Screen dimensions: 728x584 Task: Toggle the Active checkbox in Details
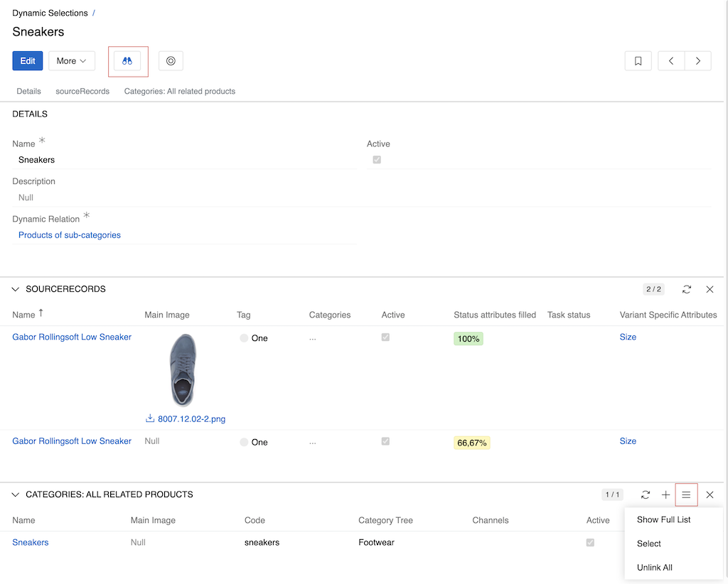tap(377, 160)
